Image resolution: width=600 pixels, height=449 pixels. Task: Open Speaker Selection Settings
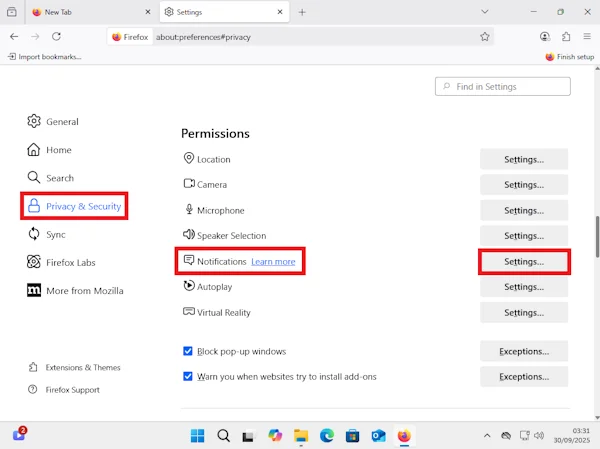point(524,236)
